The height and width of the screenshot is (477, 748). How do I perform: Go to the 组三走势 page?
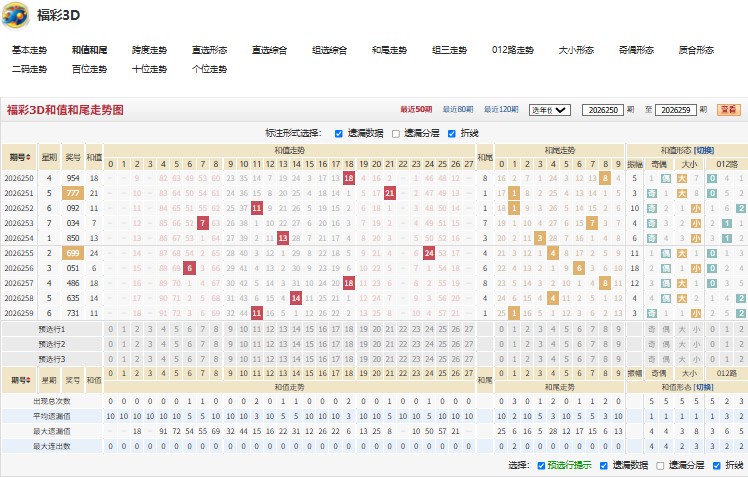point(449,50)
